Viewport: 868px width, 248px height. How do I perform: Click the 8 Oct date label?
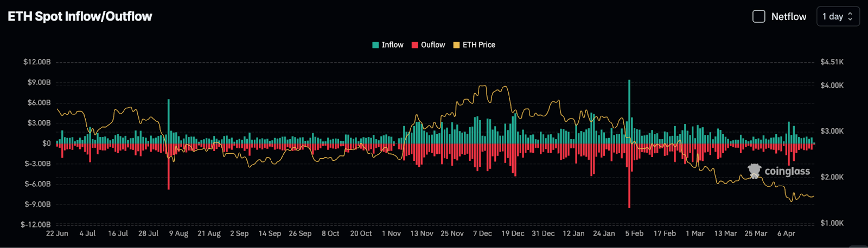click(330, 233)
